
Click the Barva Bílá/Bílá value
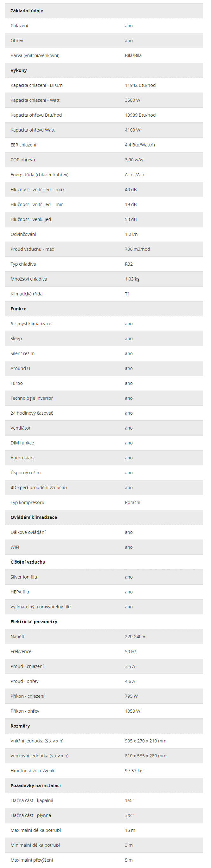133,55
